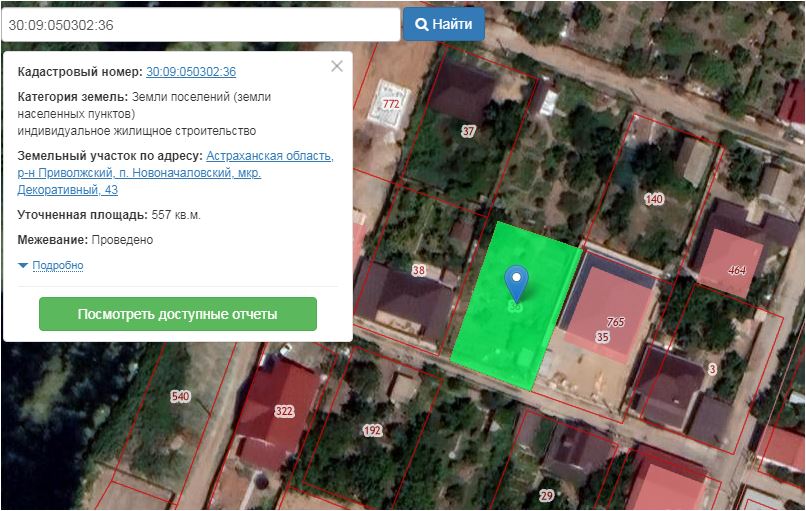This screenshot has width=806, height=511.
Task: Close the cadastral info panel
Action: (337, 66)
